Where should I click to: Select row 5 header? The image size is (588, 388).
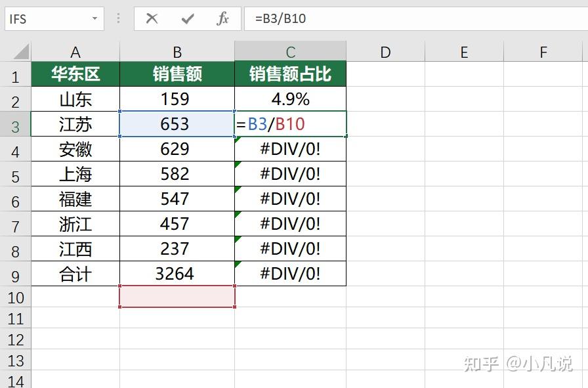pyautogui.click(x=15, y=174)
